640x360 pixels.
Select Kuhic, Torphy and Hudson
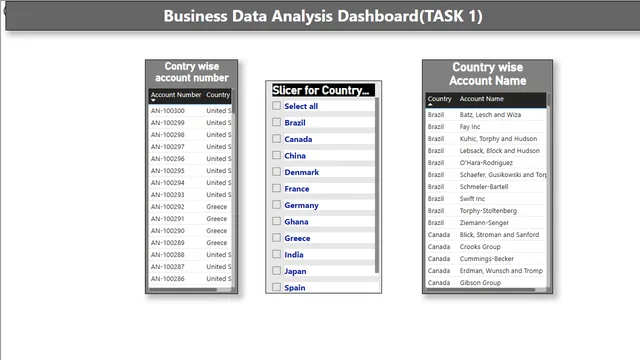click(498, 139)
